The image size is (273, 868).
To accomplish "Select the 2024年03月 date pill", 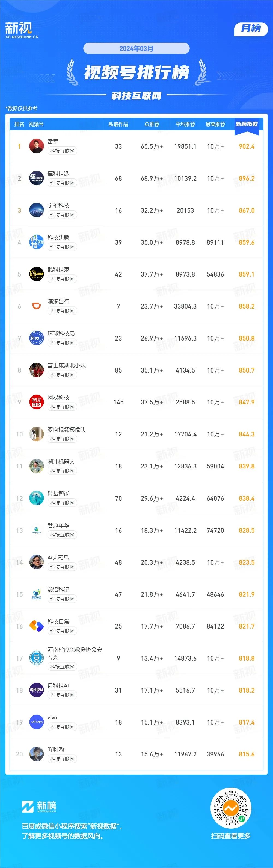I will coord(136,49).
